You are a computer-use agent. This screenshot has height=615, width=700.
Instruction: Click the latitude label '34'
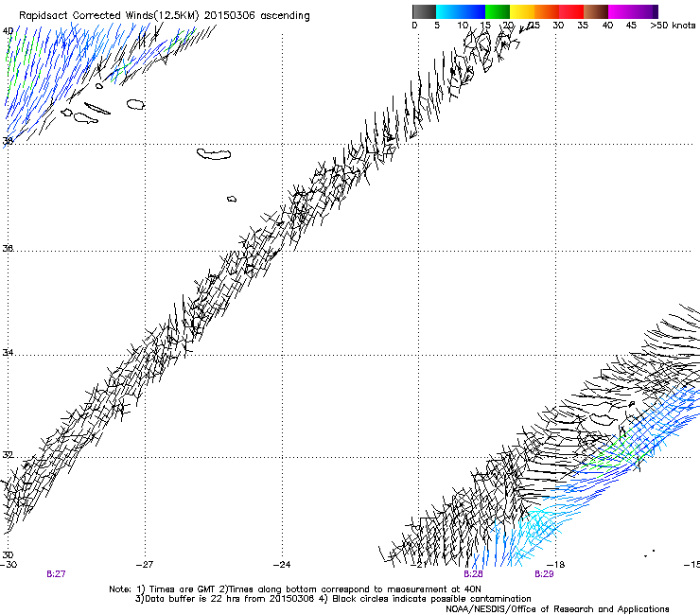tap(8, 352)
